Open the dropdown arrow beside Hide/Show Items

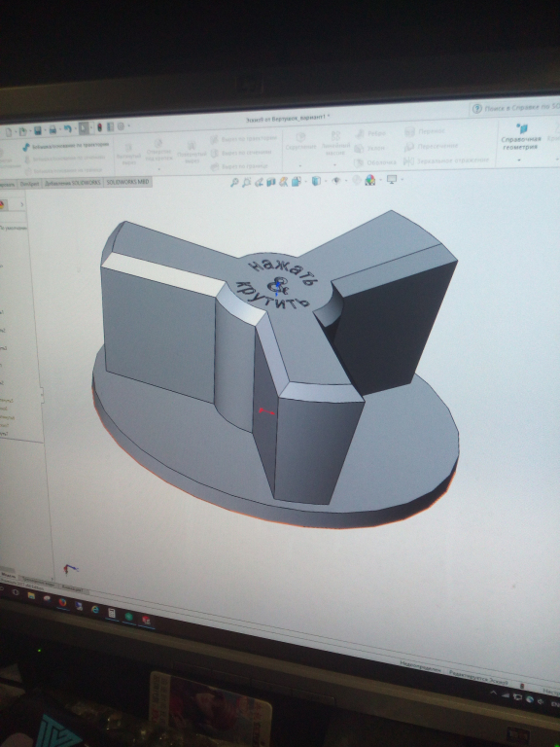tap(344, 181)
